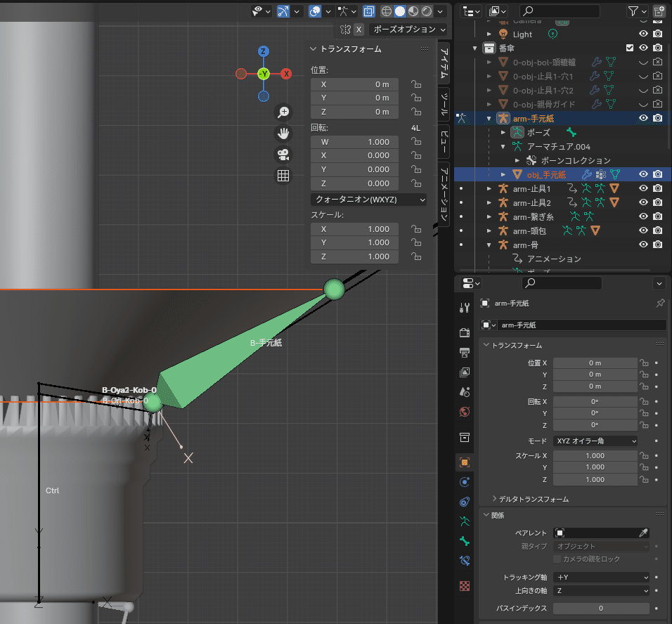Viewport: 672px width, 624px height.
Task: Pick parent object with eyedropper
Action: [643, 533]
